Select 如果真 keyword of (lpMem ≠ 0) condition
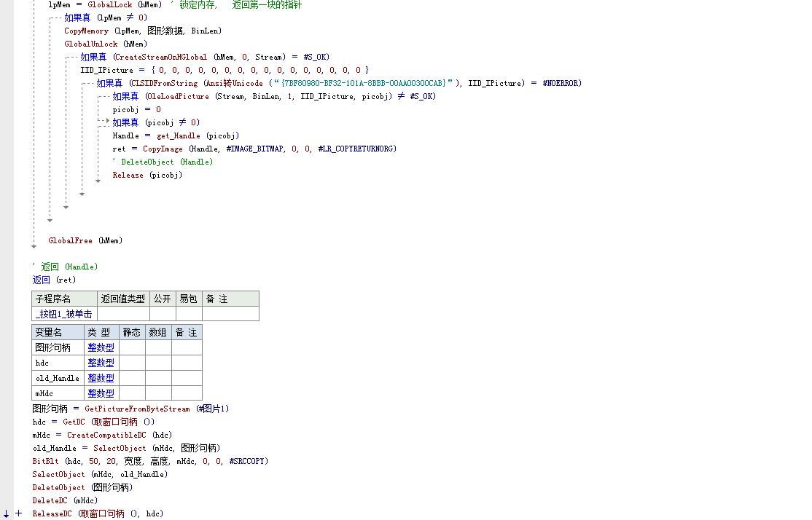Screen dimensions: 812x520 pyautogui.click(x=77, y=17)
